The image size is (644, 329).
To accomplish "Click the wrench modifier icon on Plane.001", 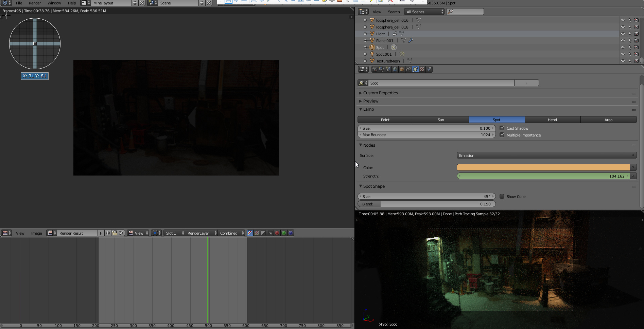I will pyautogui.click(x=411, y=40).
